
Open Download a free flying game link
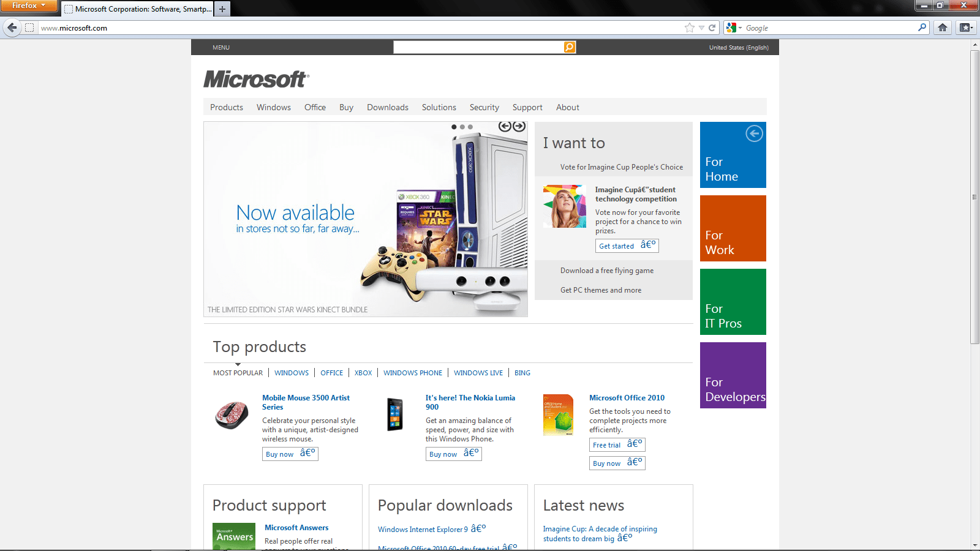(607, 271)
